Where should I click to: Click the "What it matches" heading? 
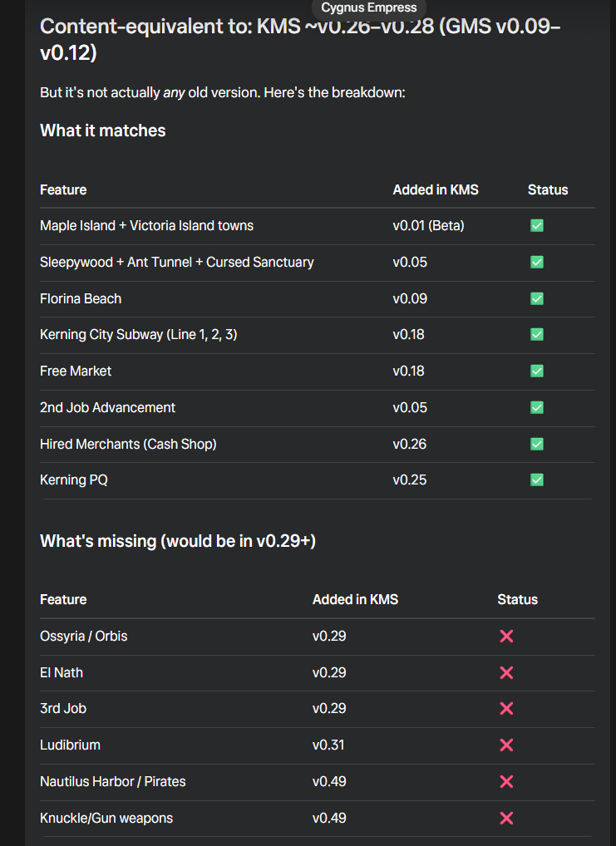tap(103, 130)
